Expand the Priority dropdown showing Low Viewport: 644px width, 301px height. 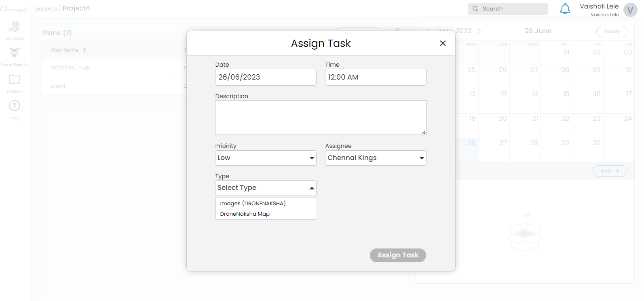pyautogui.click(x=266, y=158)
